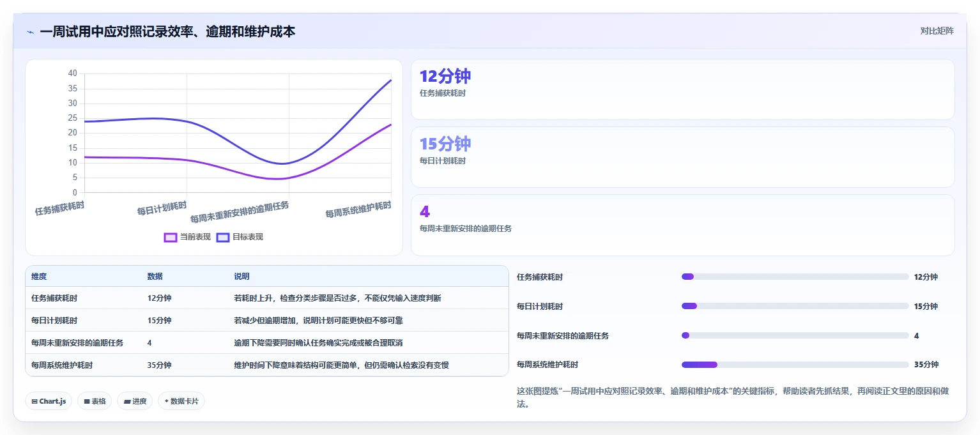Click the page title 一周试用中应对照记录效率
The image size is (980, 435).
167,31
